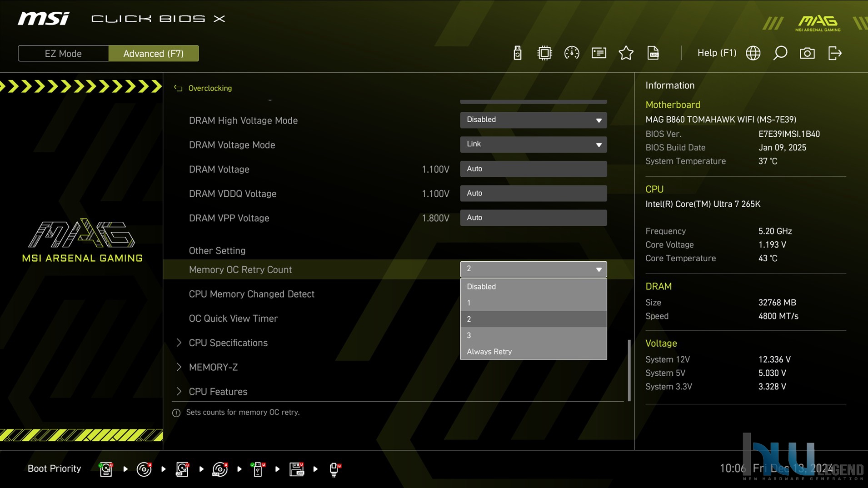Exit BIOS using the exit arrow icon
This screenshot has width=868, height=488.
click(835, 53)
